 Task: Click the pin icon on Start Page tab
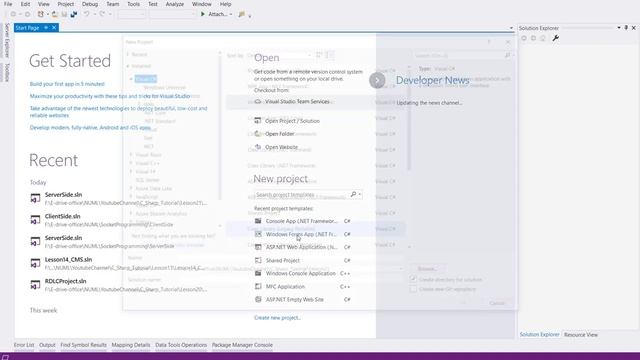[x=46, y=28]
